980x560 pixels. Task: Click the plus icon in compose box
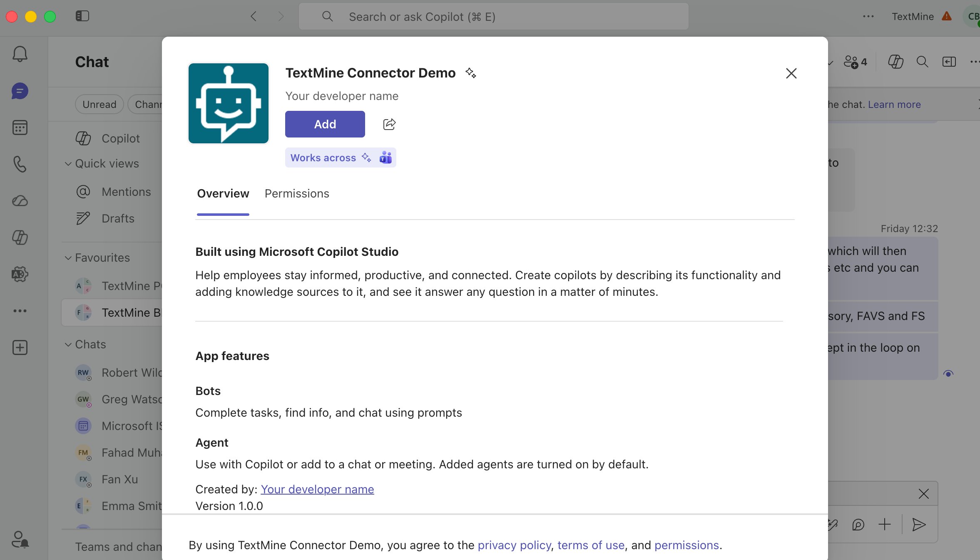pos(885,524)
